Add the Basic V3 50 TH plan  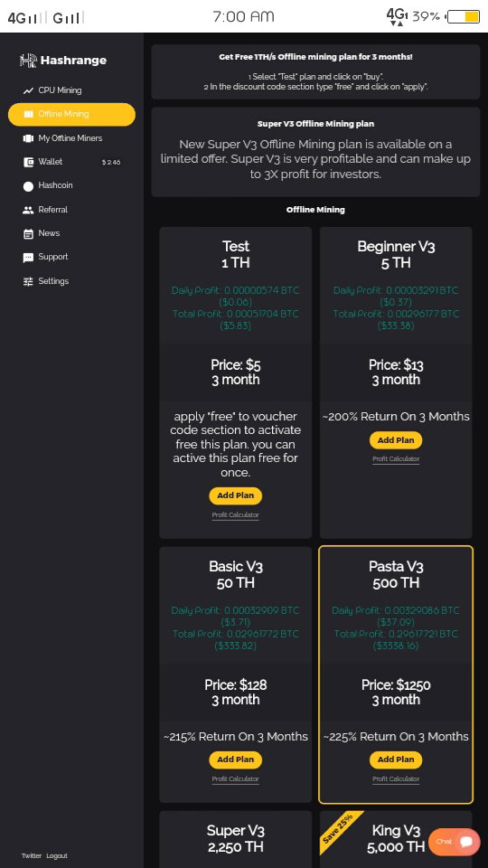click(x=235, y=759)
